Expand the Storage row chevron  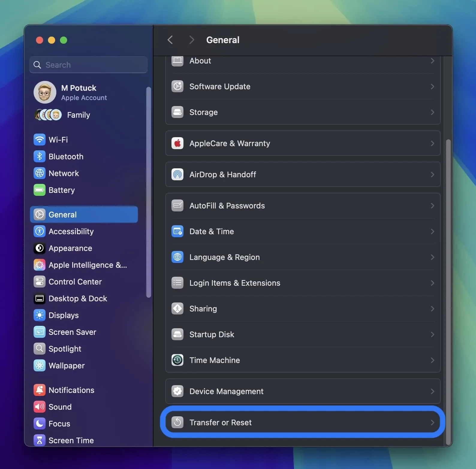point(432,112)
